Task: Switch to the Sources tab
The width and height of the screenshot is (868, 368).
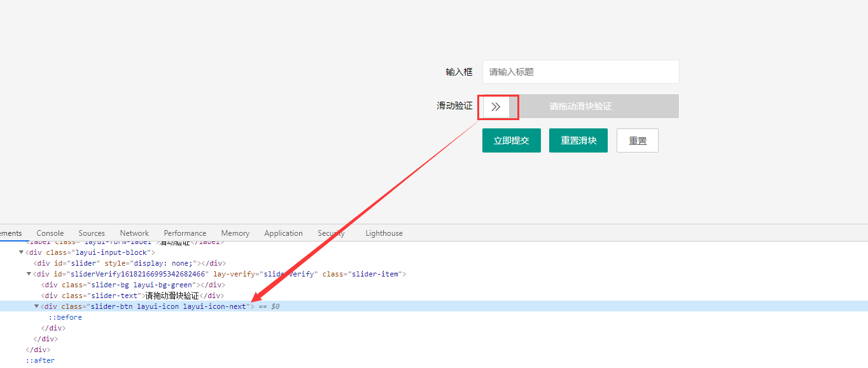Action: pos(92,233)
